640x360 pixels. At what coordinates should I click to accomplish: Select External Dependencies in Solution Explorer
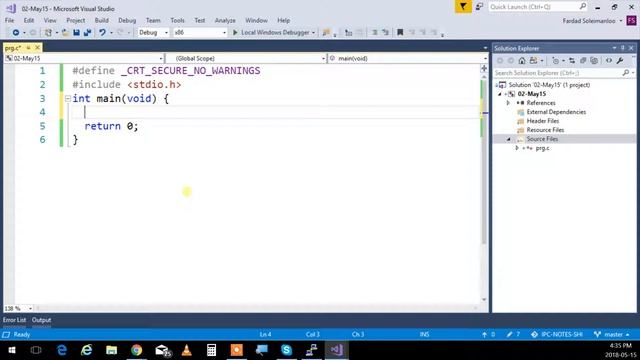tap(556, 112)
